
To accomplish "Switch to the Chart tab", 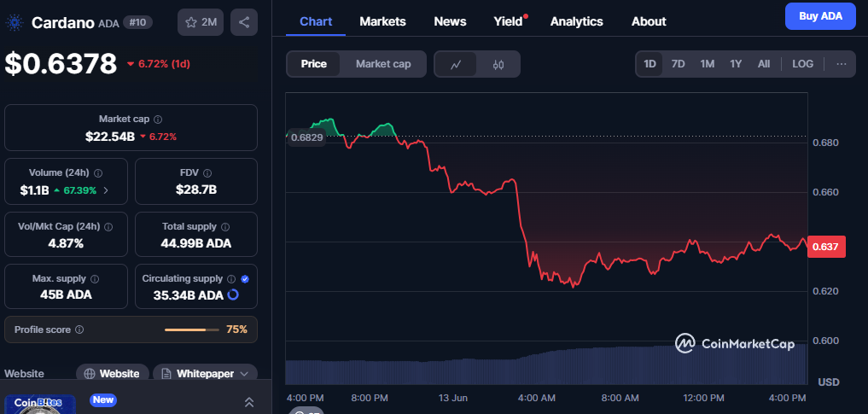I will tap(316, 21).
